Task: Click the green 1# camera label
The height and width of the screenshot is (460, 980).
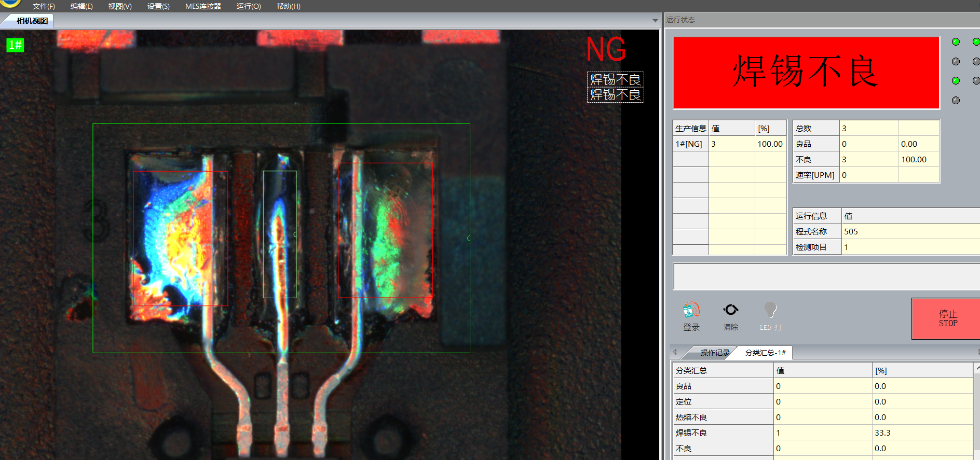Action: pyautogui.click(x=15, y=45)
